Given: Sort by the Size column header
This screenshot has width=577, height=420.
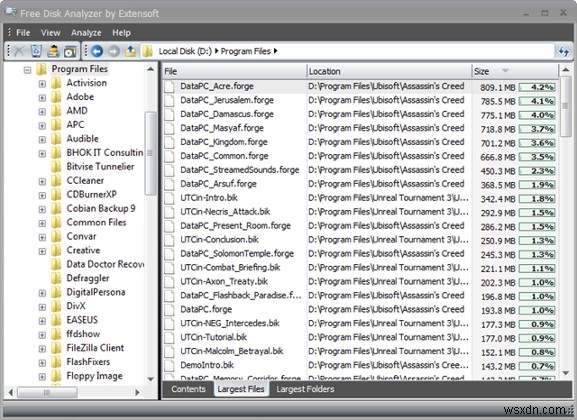Looking at the screenshot, I should click(515, 71).
